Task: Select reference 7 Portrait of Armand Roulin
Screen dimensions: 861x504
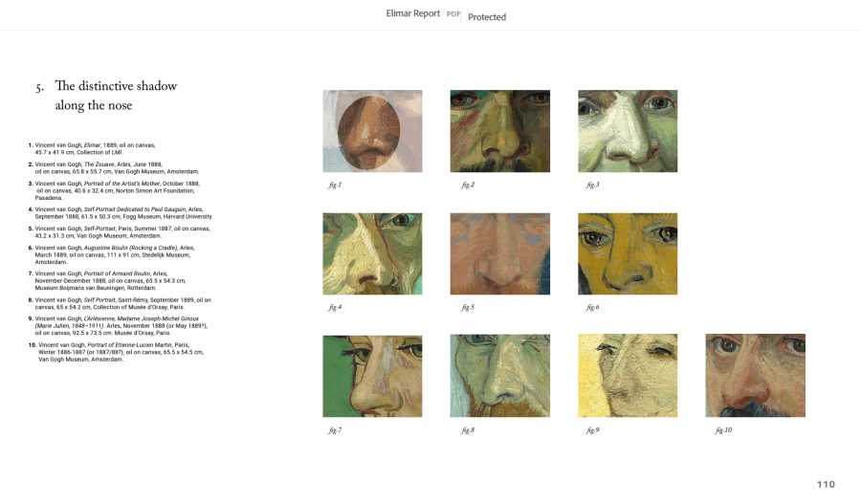Action: 107,280
